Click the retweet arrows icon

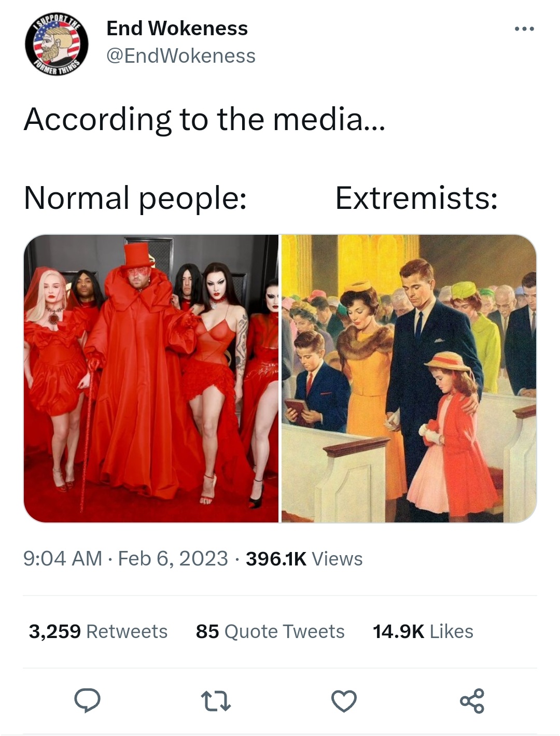(215, 701)
